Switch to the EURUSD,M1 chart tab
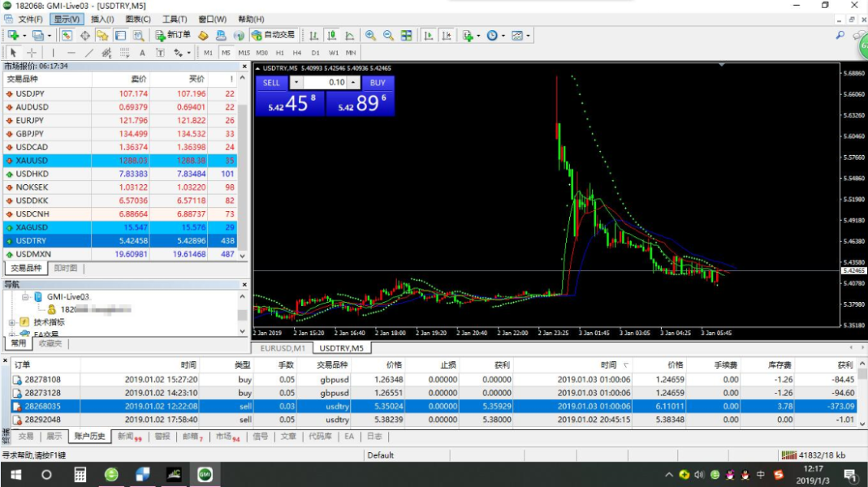 coord(283,348)
